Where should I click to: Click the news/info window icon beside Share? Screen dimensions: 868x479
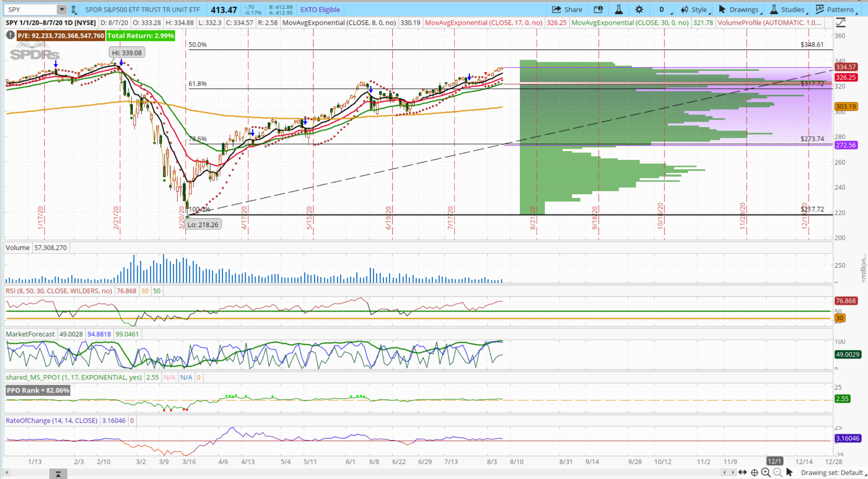pos(598,10)
